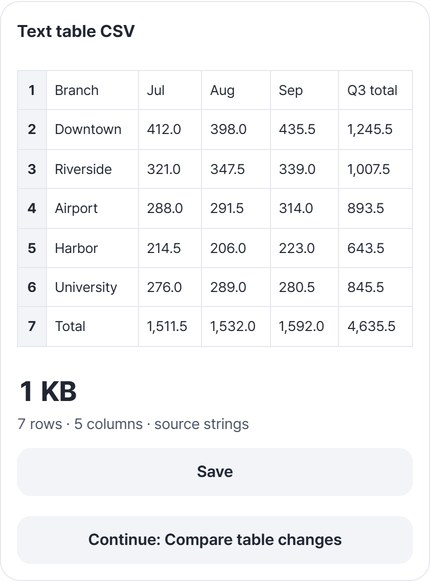
Task: Click University Jul value 276.0
Action: [170, 287]
